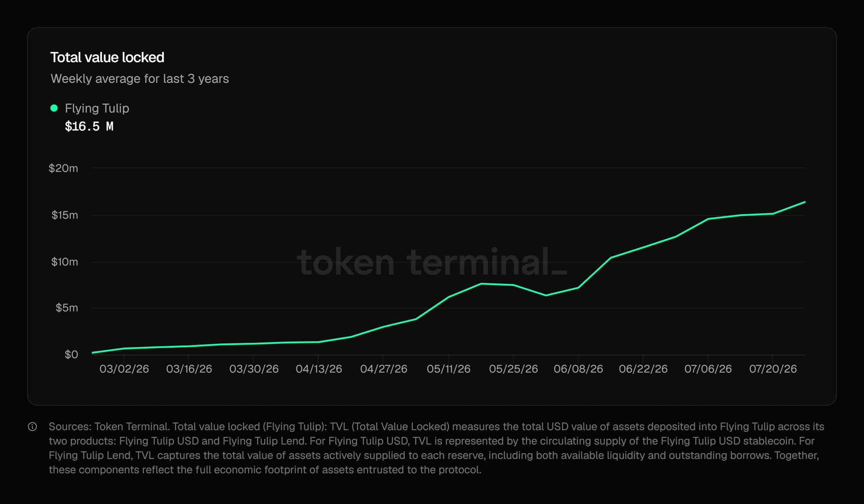Click the $20m y-axis label
The image size is (864, 504).
point(64,168)
